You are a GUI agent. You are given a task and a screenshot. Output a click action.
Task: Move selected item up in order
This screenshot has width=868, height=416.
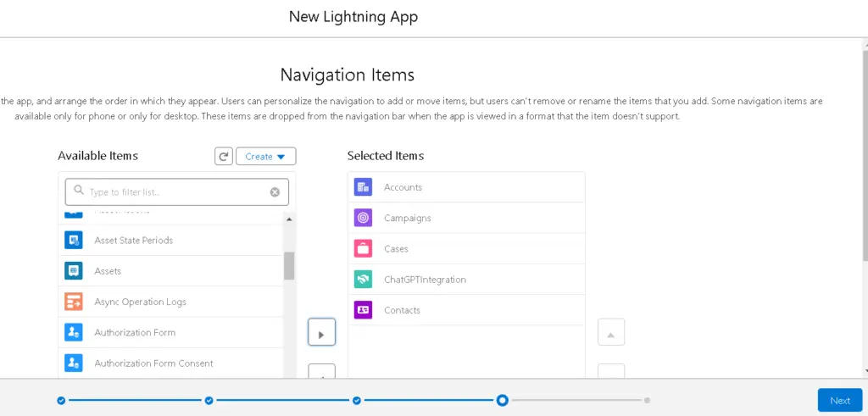coord(611,333)
